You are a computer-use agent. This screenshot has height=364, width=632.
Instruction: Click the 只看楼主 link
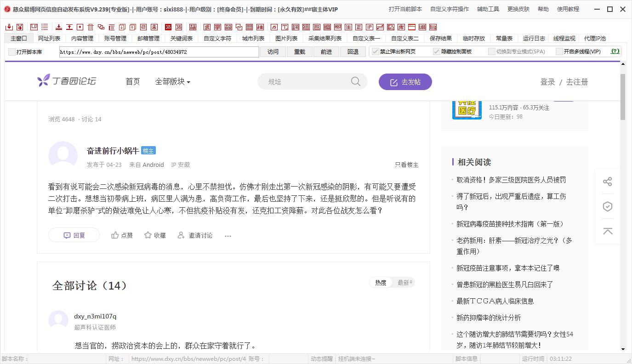pyautogui.click(x=407, y=165)
